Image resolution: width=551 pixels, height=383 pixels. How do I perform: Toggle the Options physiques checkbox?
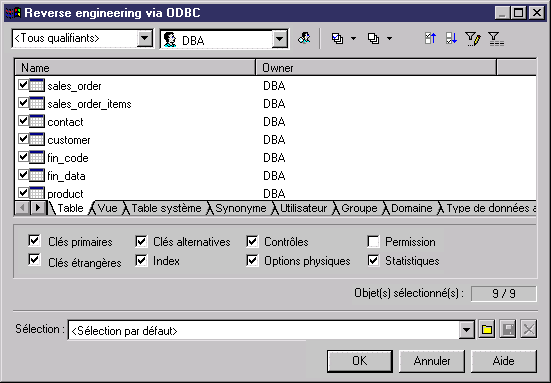[252, 261]
